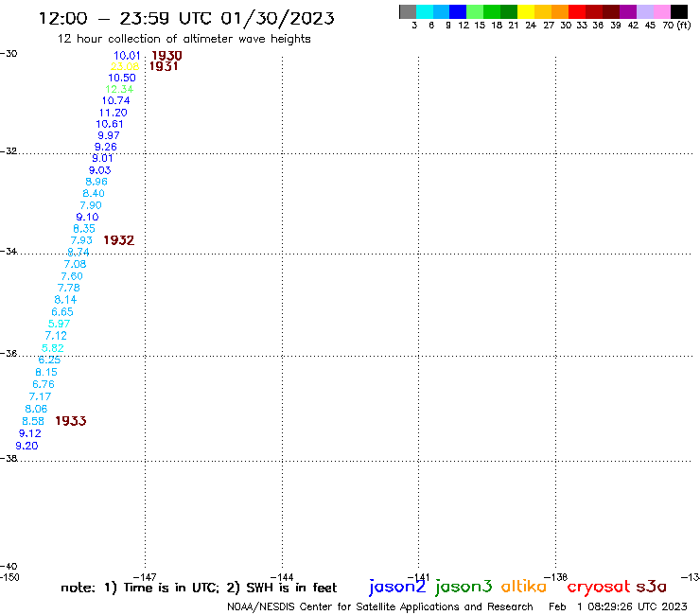Select the purple legend swatch
This screenshot has height=615, width=700.
coord(628,11)
